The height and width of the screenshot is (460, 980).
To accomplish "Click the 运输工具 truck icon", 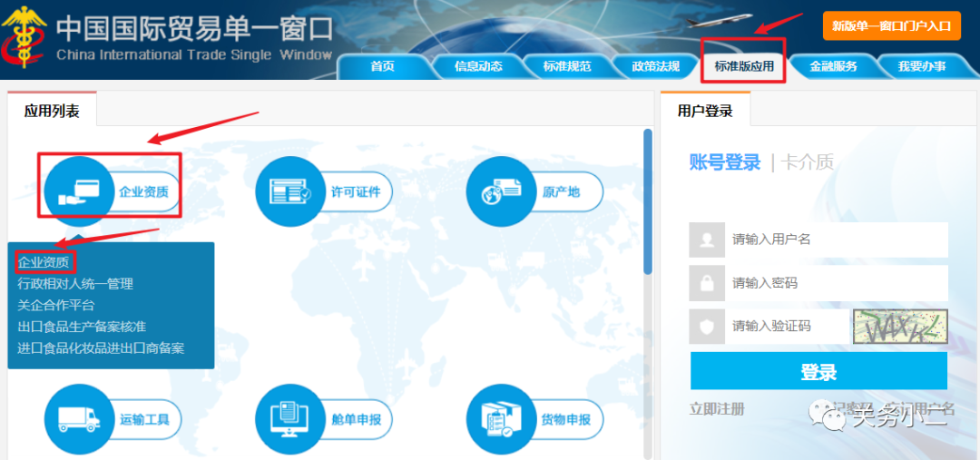I will [x=79, y=419].
